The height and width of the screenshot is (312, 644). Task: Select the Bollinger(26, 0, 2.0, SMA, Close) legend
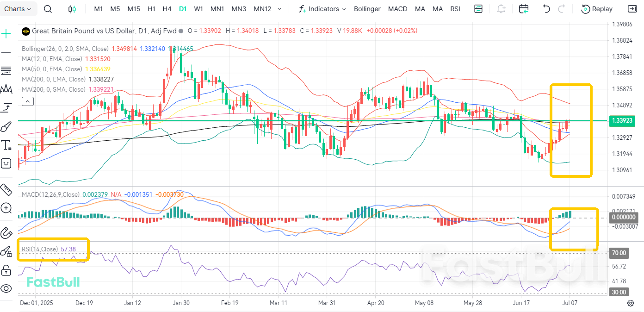point(65,49)
